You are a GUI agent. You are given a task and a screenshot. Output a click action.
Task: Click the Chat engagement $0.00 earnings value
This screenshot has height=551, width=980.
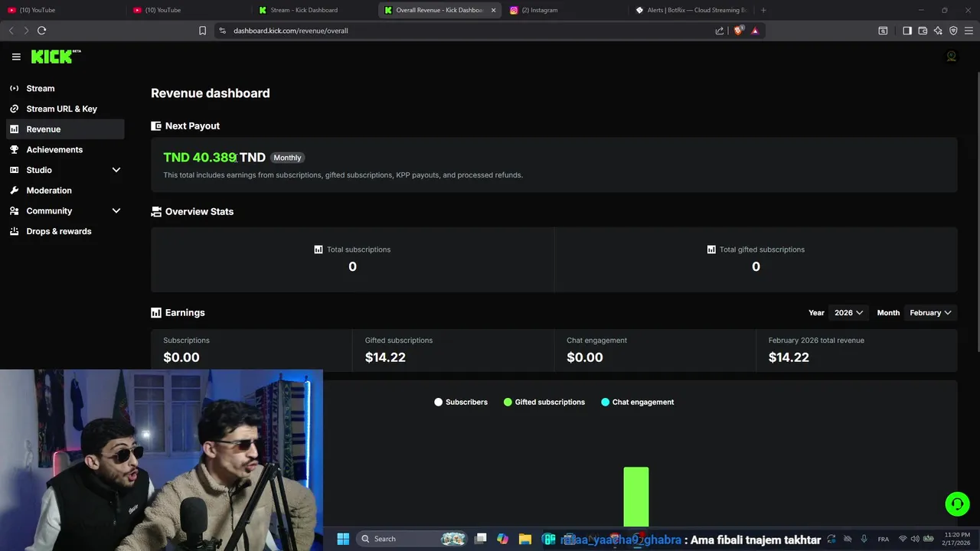(585, 357)
